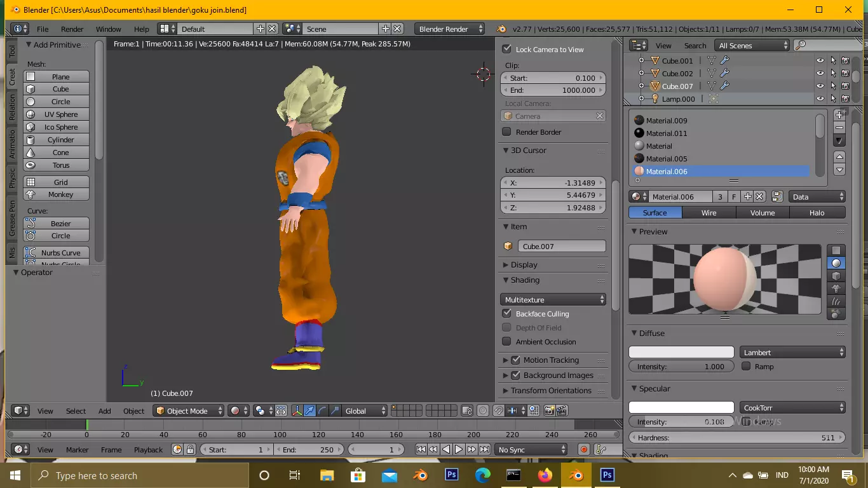
Task: Click the wrench modifier icon of Cube.001
Action: 724,61
